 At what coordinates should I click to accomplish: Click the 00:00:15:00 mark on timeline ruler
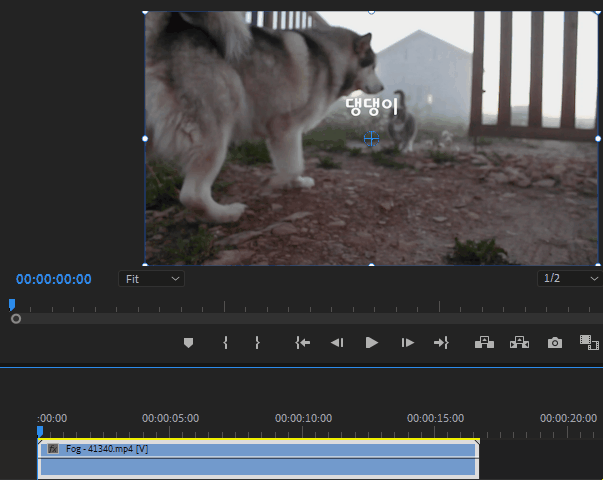pyautogui.click(x=435, y=418)
